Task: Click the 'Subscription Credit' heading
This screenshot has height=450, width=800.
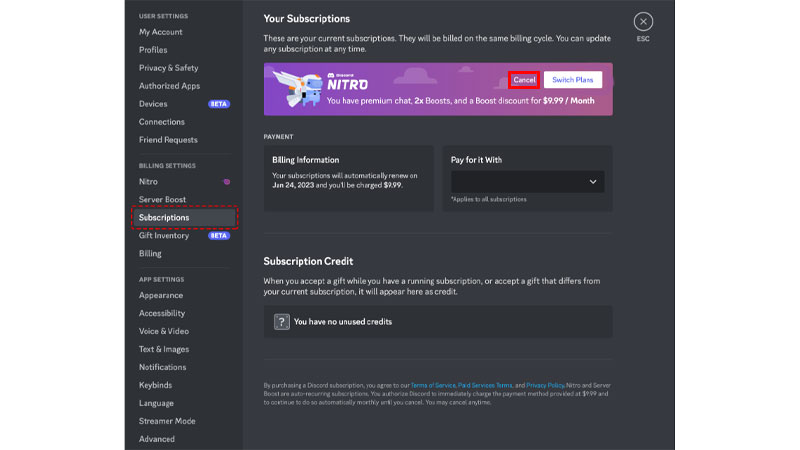Action: [308, 261]
